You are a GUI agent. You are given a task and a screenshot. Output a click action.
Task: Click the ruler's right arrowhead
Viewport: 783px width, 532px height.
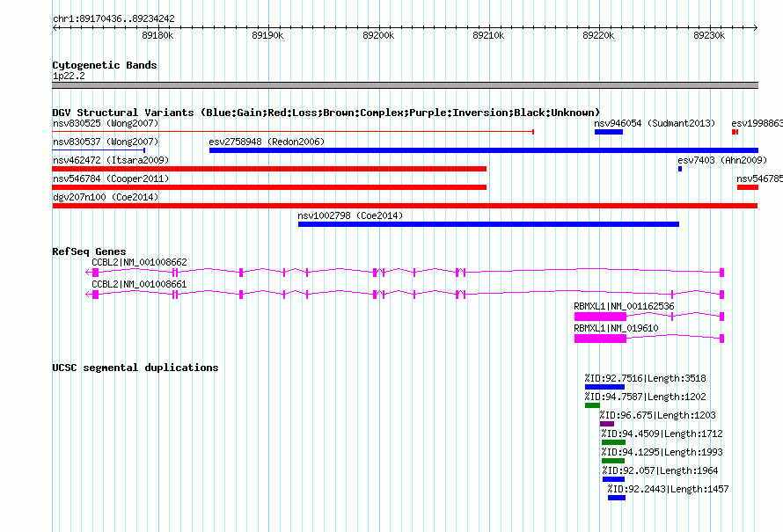(756, 27)
